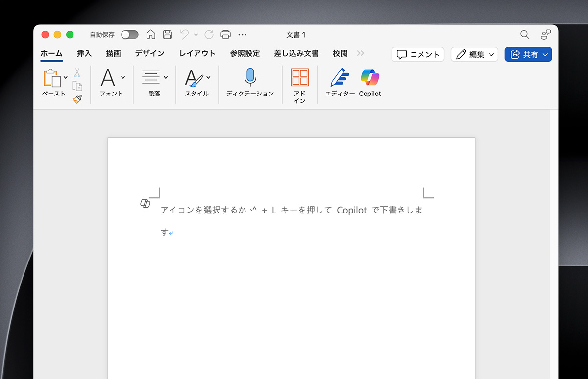Click the コメント button
588x379 pixels.
[418, 54]
